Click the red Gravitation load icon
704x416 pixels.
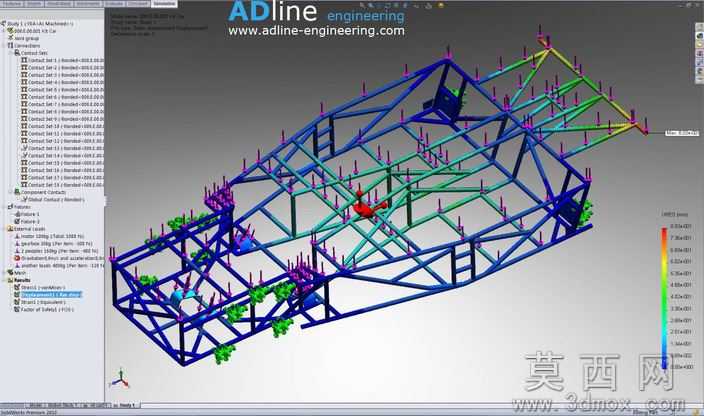pyautogui.click(x=17, y=258)
